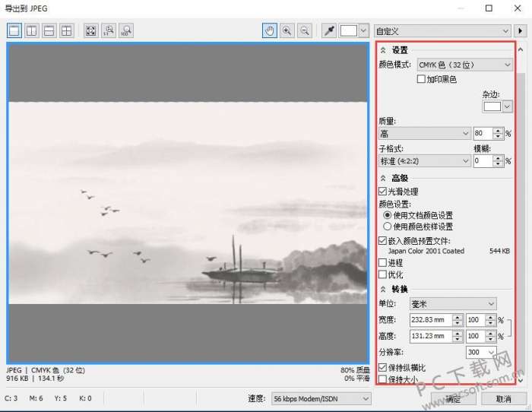This screenshot has width=532, height=412.
Task: Click Japan Color 2001 Coated profile text
Action: 426,251
